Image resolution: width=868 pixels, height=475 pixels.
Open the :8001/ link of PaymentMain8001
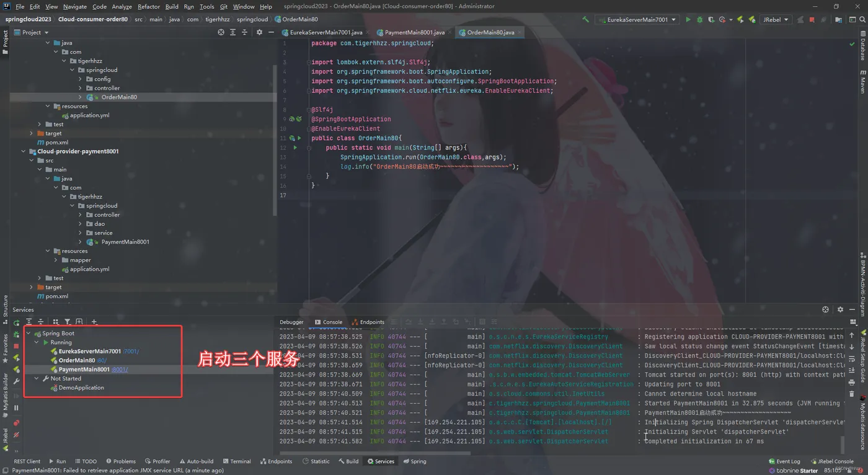point(120,370)
